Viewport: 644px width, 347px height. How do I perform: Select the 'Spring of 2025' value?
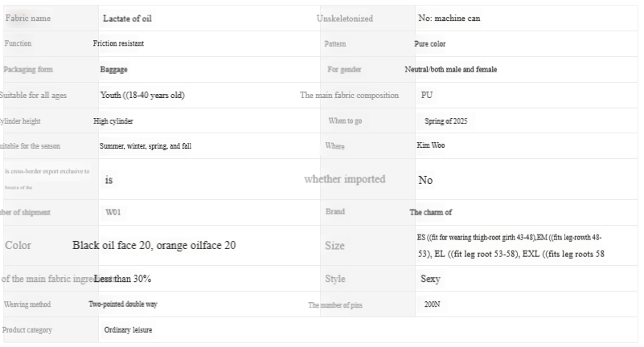click(445, 121)
